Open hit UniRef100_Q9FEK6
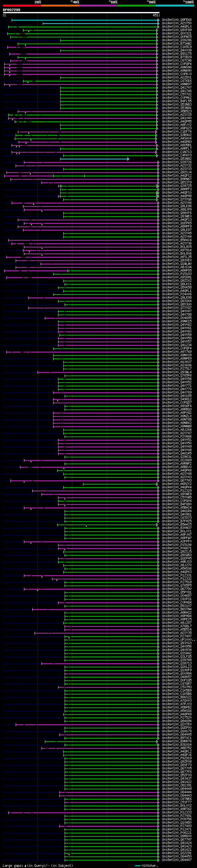The width and height of the screenshot is (197, 868). click(x=177, y=20)
